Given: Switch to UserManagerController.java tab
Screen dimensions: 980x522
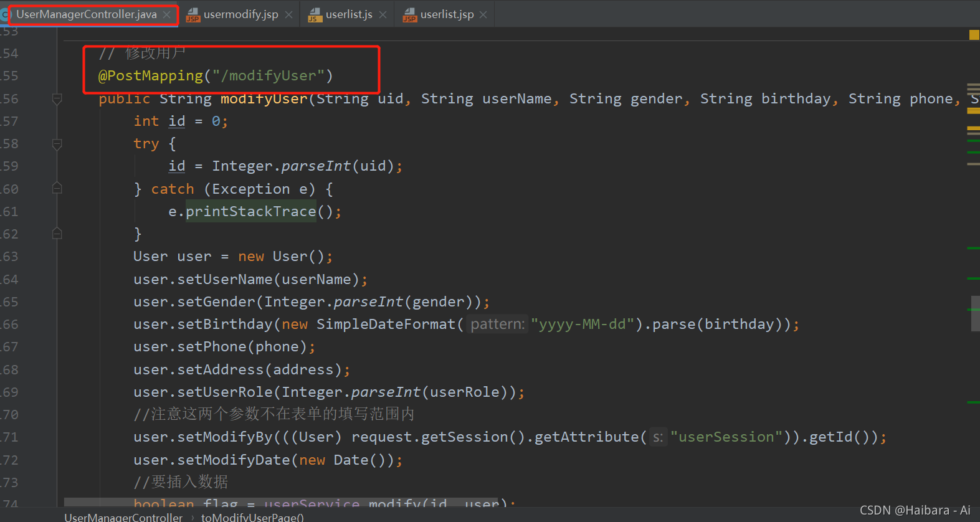Looking at the screenshot, I should [87, 14].
